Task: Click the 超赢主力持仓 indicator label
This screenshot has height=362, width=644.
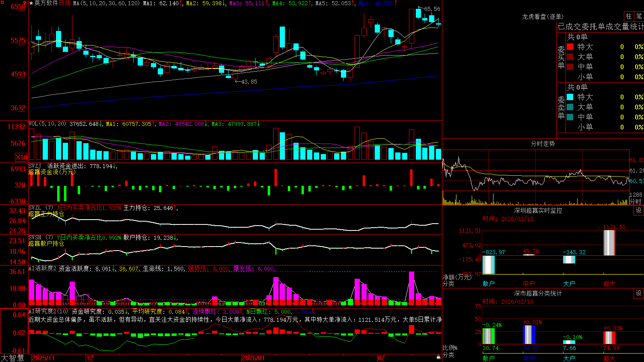Action: [x=46, y=214]
